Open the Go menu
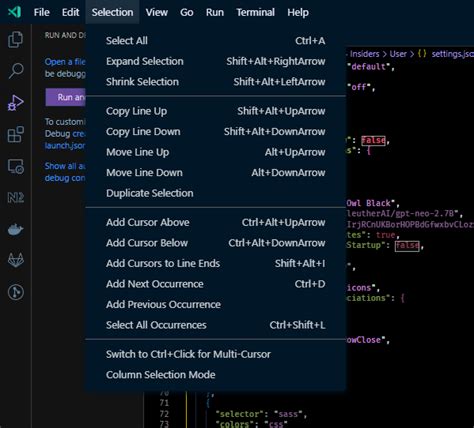The height and width of the screenshot is (428, 474). click(187, 12)
